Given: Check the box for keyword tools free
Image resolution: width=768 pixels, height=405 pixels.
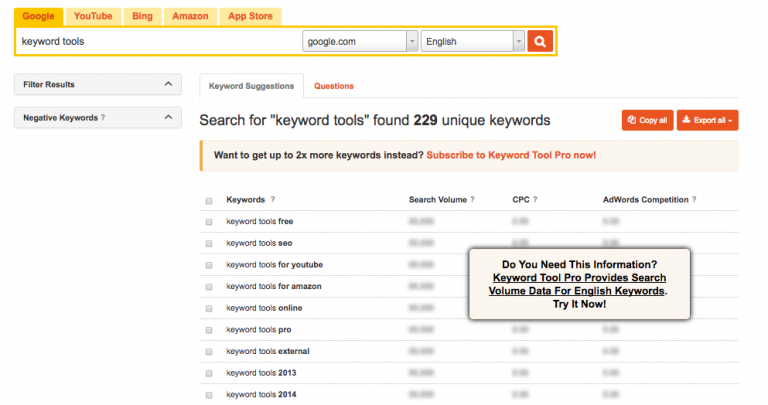Looking at the screenshot, I should (x=209, y=221).
